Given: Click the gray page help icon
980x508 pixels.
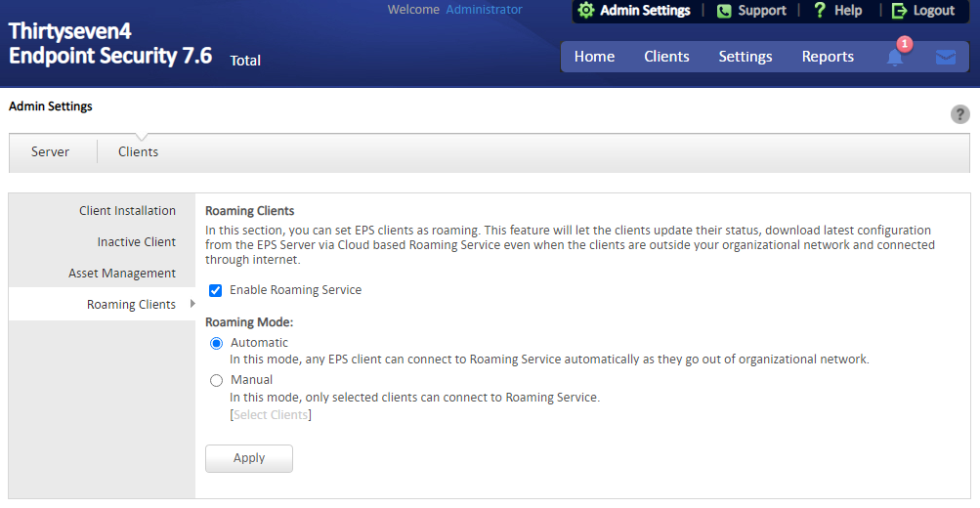Looking at the screenshot, I should [x=960, y=114].
